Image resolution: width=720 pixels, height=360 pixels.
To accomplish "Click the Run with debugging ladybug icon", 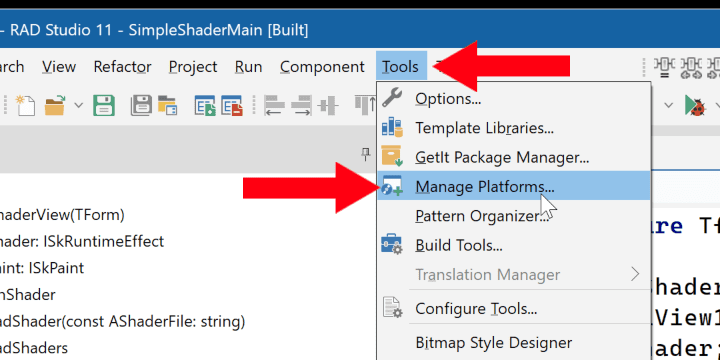I will pos(695,106).
